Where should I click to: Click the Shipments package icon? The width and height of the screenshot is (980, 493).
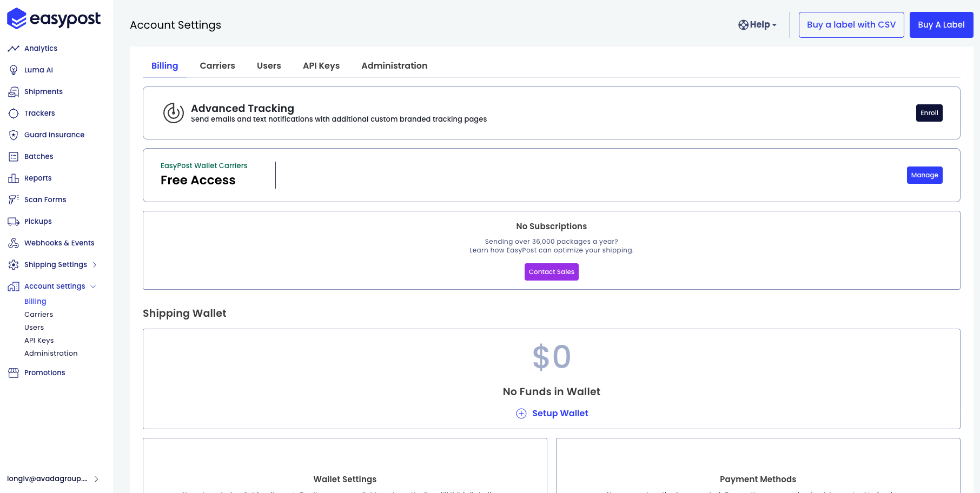[14, 92]
